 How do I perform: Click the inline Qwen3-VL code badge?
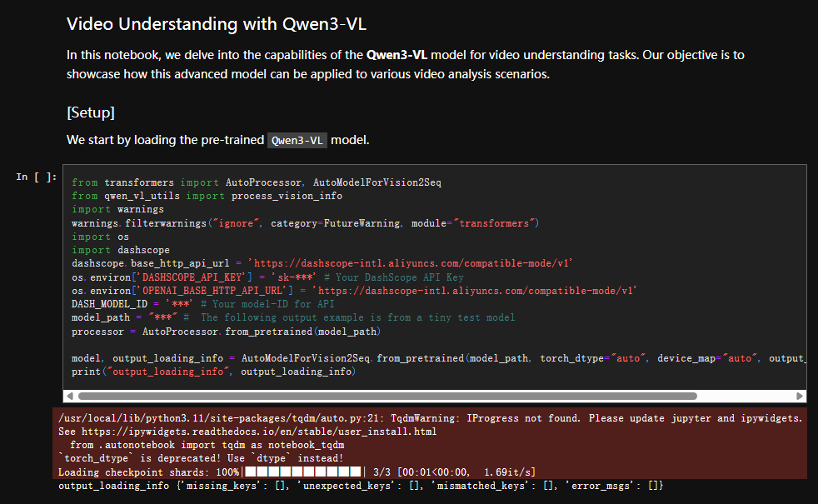(297, 140)
